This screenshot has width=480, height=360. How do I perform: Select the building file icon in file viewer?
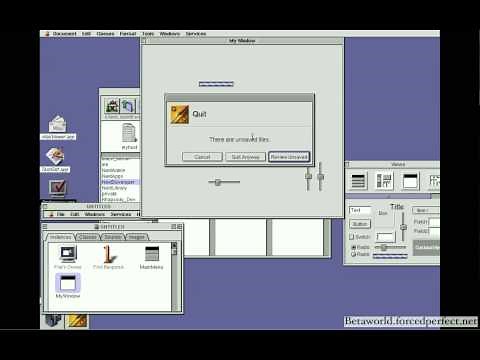pos(129,133)
